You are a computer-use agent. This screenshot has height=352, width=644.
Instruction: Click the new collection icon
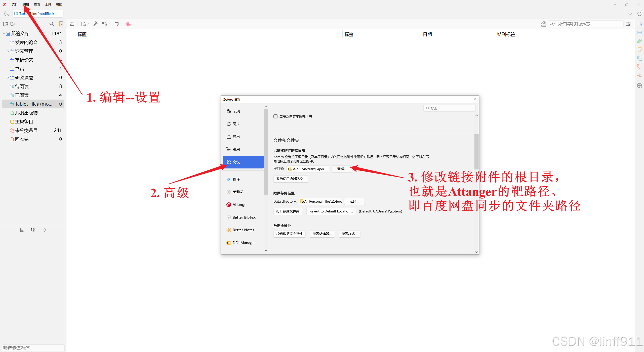(x=6, y=24)
